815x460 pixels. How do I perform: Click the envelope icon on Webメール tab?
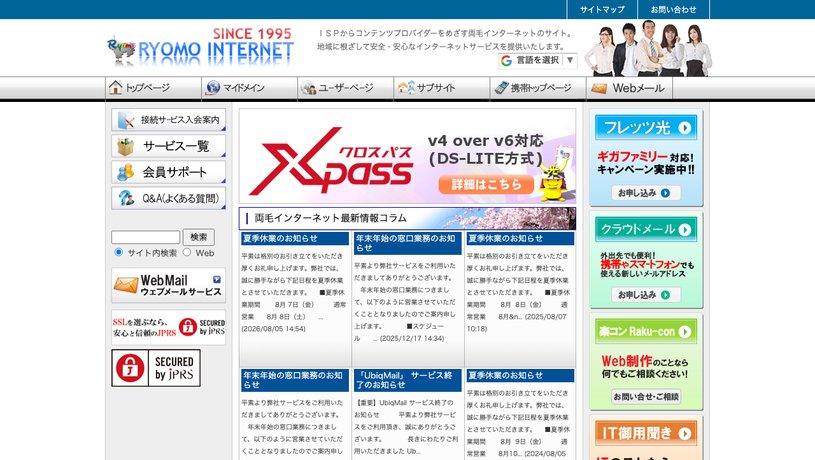(599, 88)
